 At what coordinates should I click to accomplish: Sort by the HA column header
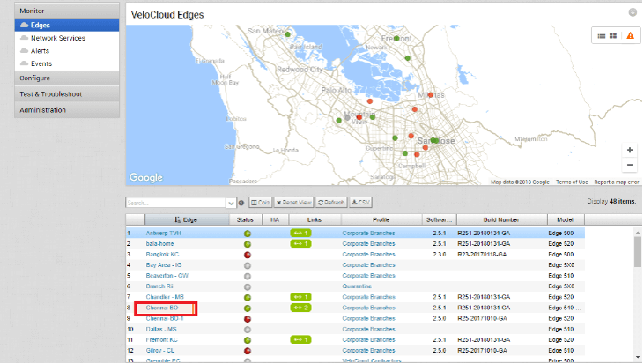click(275, 219)
